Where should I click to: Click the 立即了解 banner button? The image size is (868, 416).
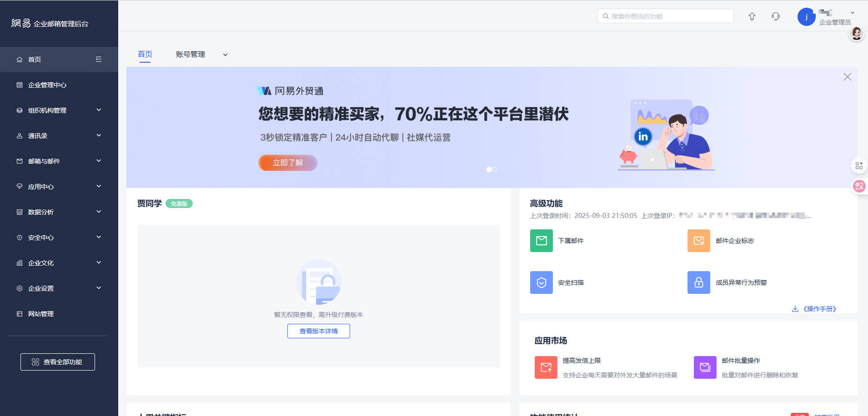tap(288, 163)
